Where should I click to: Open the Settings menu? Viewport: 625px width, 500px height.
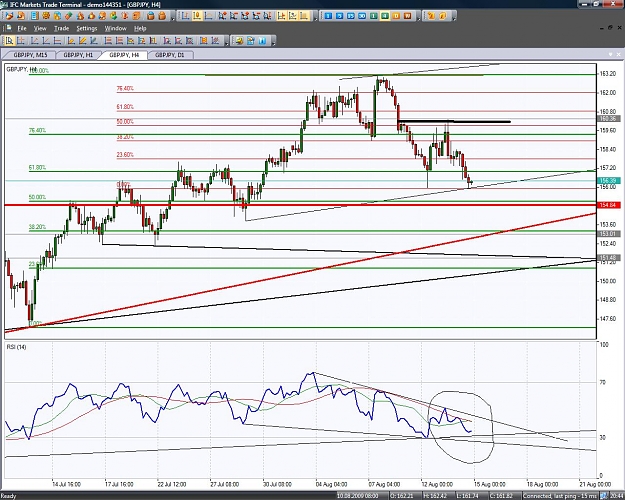tap(86, 28)
